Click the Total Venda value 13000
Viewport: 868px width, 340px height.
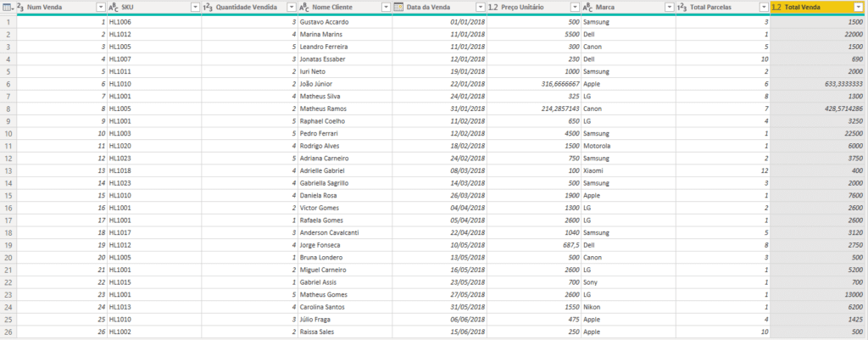pos(817,294)
